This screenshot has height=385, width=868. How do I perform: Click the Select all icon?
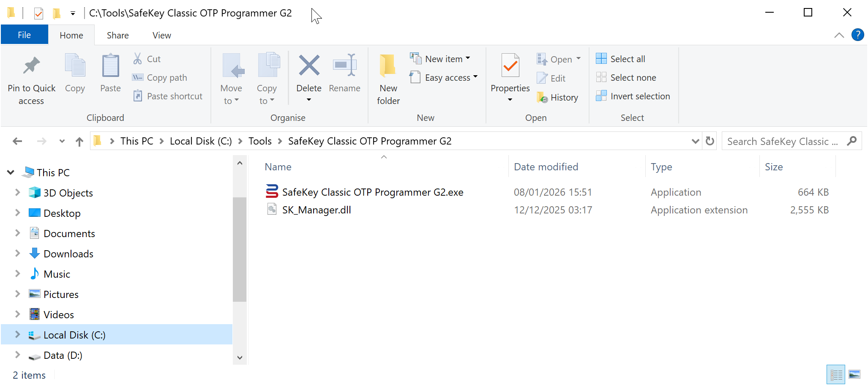[x=601, y=59]
